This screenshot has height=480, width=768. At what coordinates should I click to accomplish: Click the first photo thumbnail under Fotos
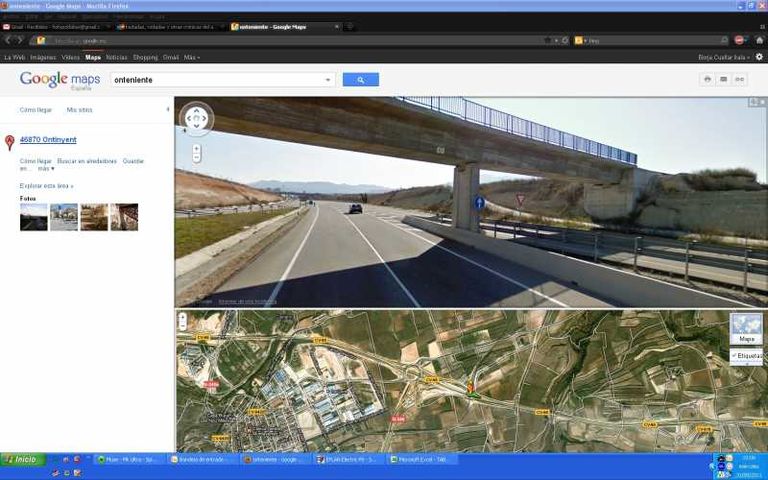[33, 217]
